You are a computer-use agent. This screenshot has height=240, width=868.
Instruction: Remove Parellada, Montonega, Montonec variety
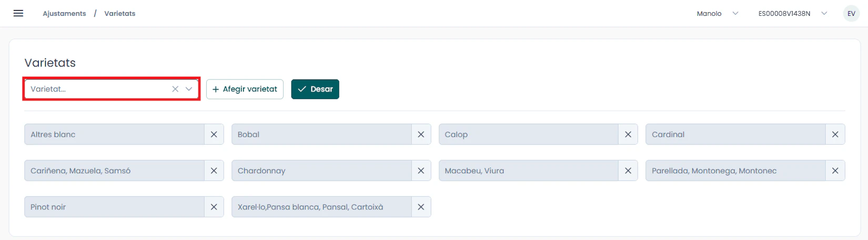835,171
